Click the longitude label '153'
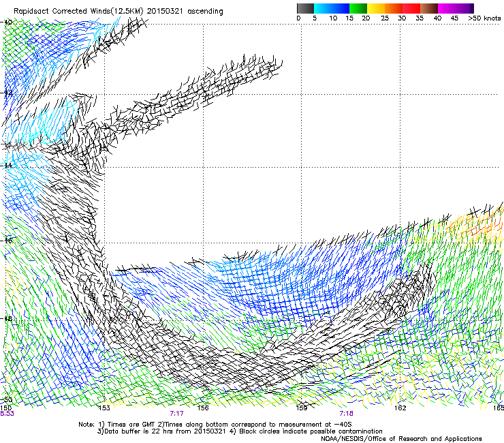The width and height of the screenshot is (504, 443). (x=104, y=408)
